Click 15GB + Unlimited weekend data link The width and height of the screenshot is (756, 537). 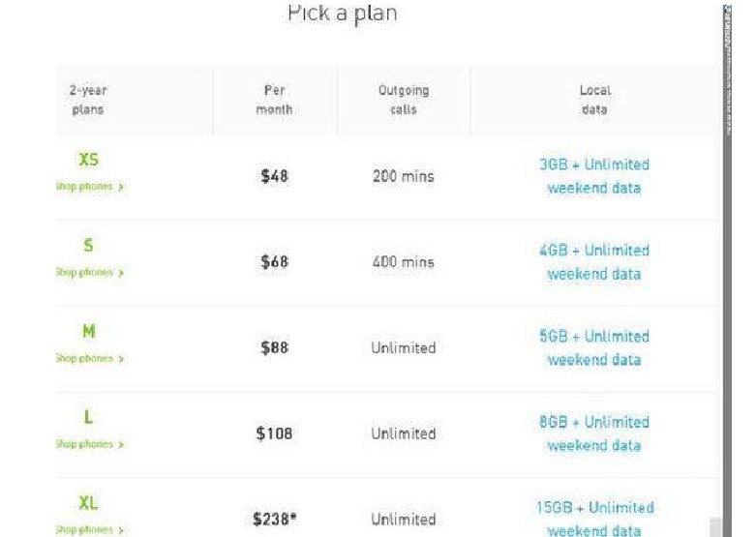click(x=593, y=519)
